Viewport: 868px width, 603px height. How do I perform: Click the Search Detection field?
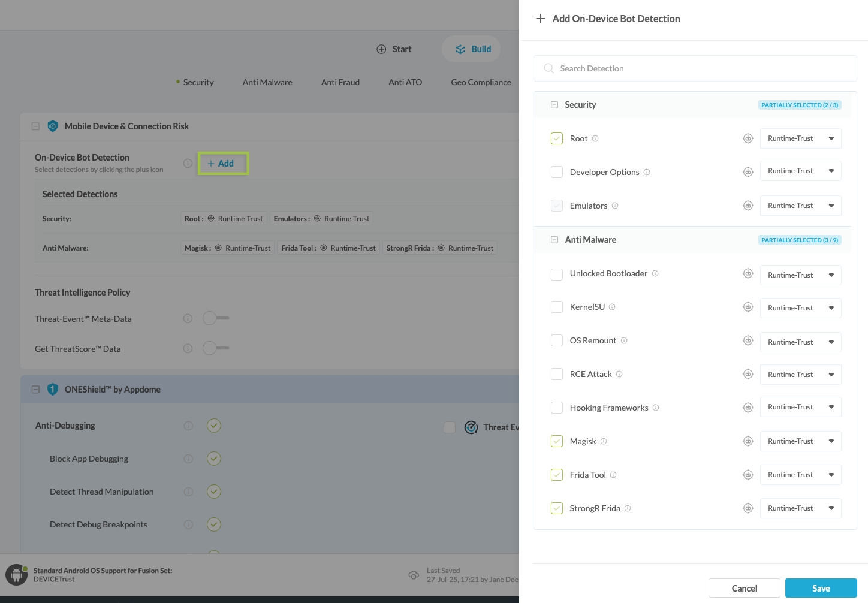click(695, 68)
